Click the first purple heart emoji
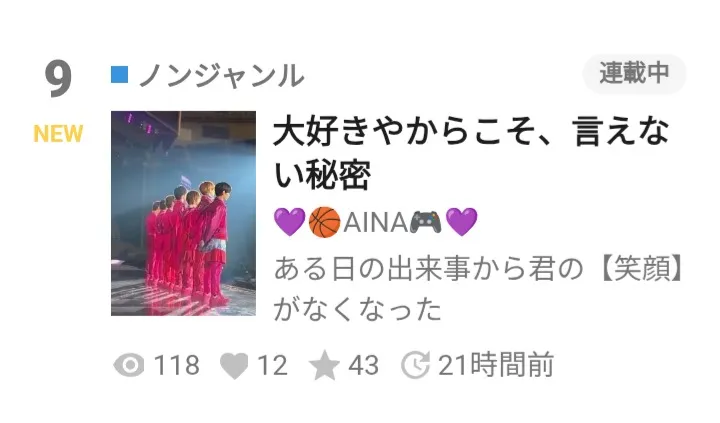This screenshot has width=720, height=423. tap(289, 222)
